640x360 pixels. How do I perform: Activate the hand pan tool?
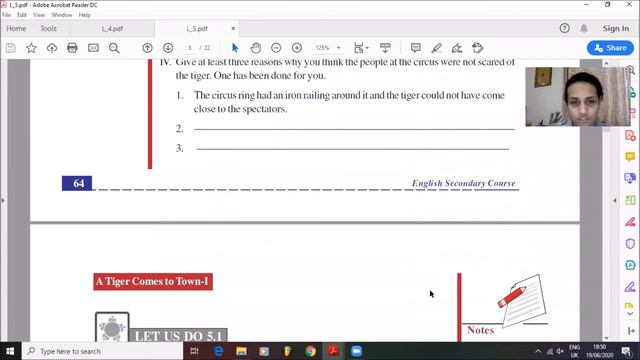(x=256, y=48)
